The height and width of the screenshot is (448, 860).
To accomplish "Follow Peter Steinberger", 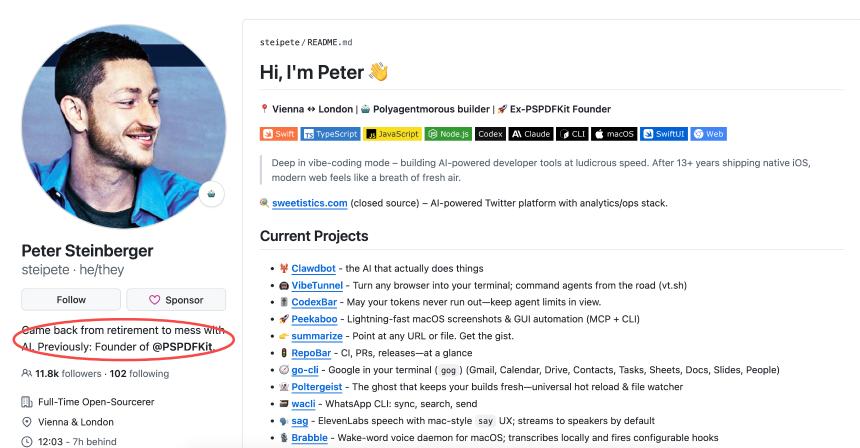I will [x=71, y=299].
